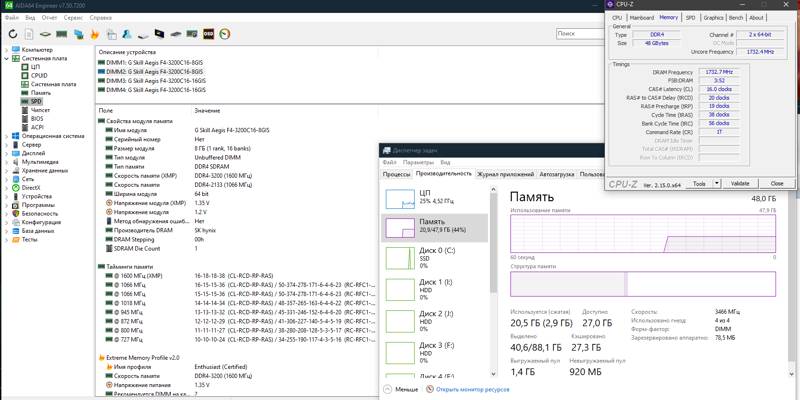This screenshot has width=800, height=400.
Task: Click the flat disk icon after Report
Action: (45, 34)
